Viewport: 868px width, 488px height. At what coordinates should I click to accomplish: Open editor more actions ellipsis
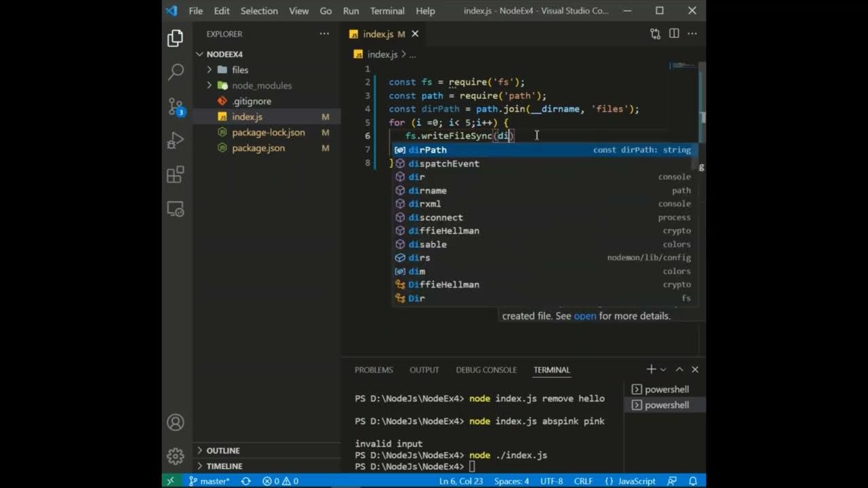(692, 34)
